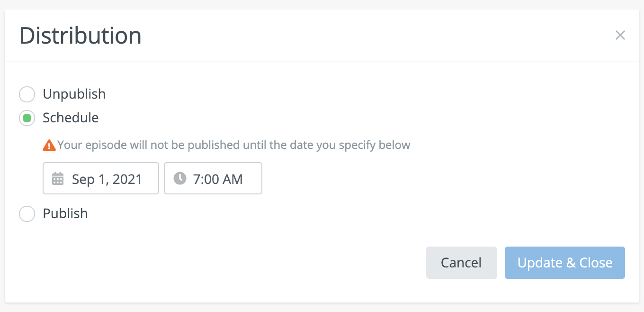The image size is (644, 312).
Task: Close the Distribution dialog with the X
Action: pyautogui.click(x=620, y=35)
